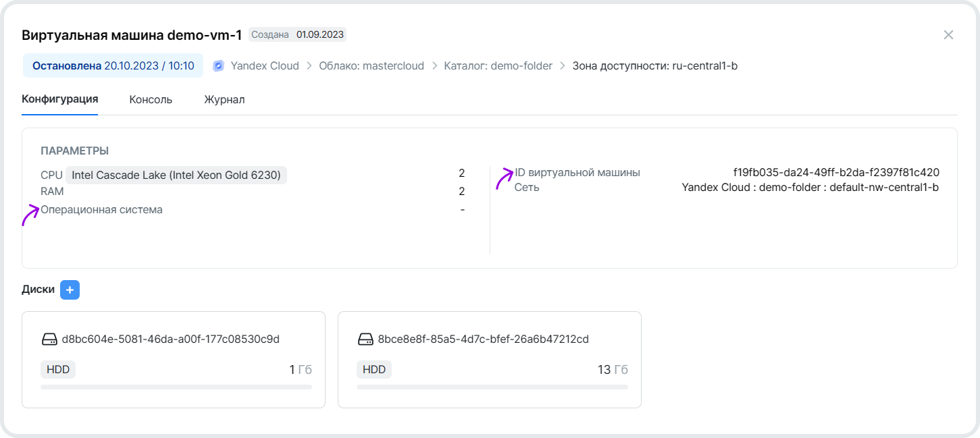Screen dimensions: 980x438
Task: Click the usage bar of the 1 Гб disk
Action: coord(176,387)
